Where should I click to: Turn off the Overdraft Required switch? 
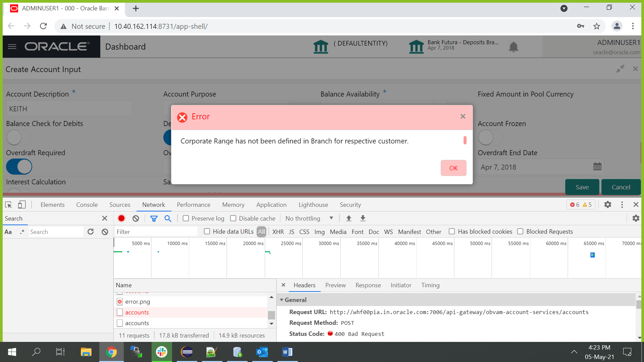point(19,167)
